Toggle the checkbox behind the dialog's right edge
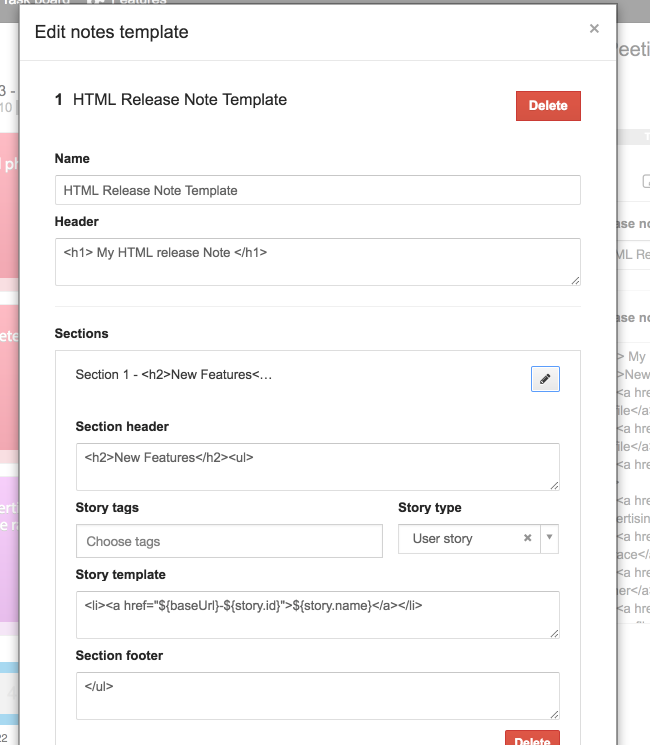The width and height of the screenshot is (650, 745). coord(646,182)
